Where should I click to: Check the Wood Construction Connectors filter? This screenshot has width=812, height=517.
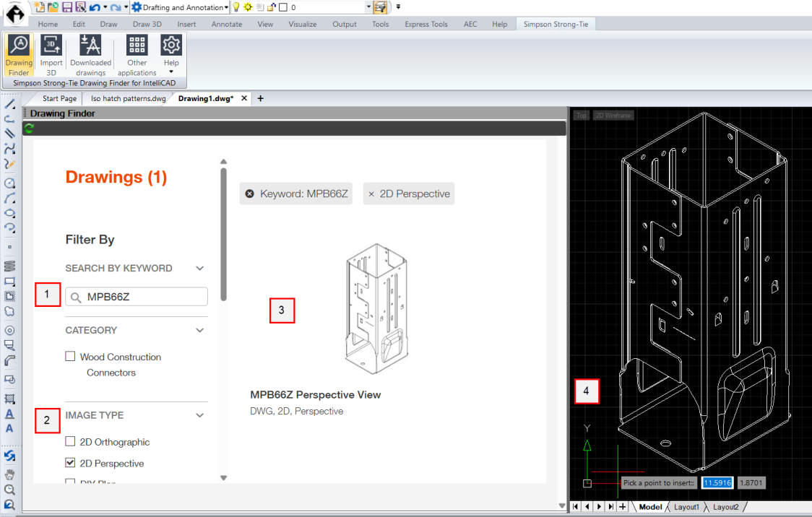(70, 356)
